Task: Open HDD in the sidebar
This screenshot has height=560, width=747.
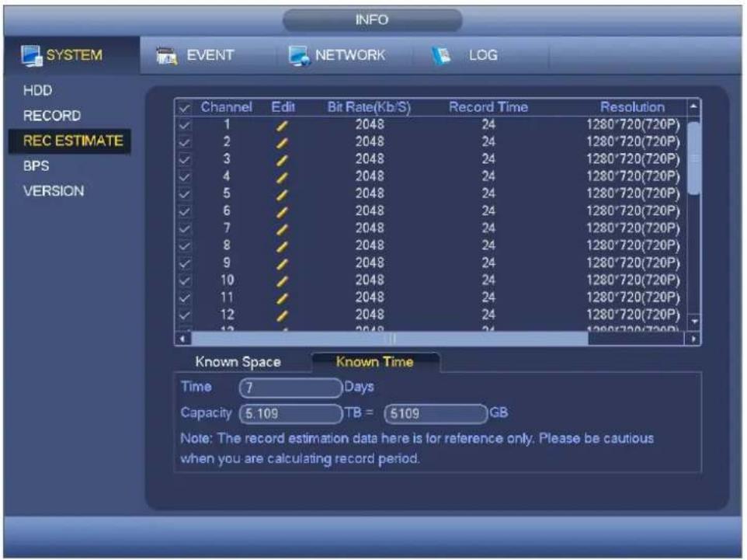Action: tap(37, 91)
